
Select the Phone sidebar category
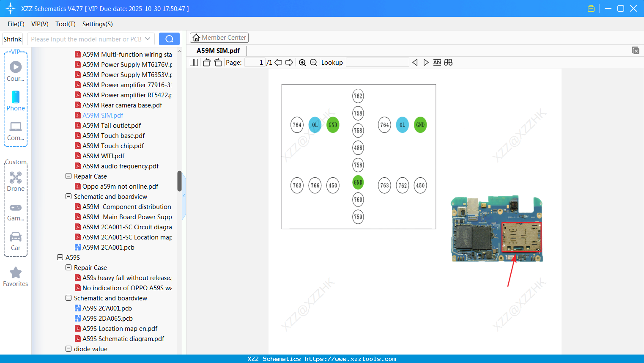[x=16, y=101]
